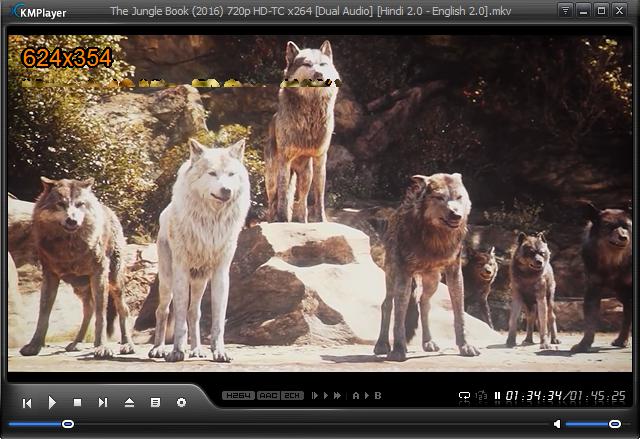Image resolution: width=640 pixels, height=439 pixels.
Task: Click the Jungle Book file title text
Action: click(x=311, y=11)
